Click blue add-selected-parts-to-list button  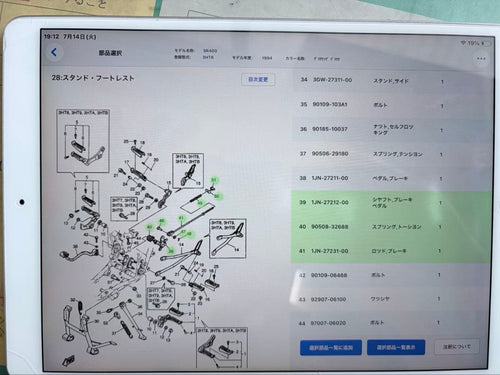tap(331, 348)
